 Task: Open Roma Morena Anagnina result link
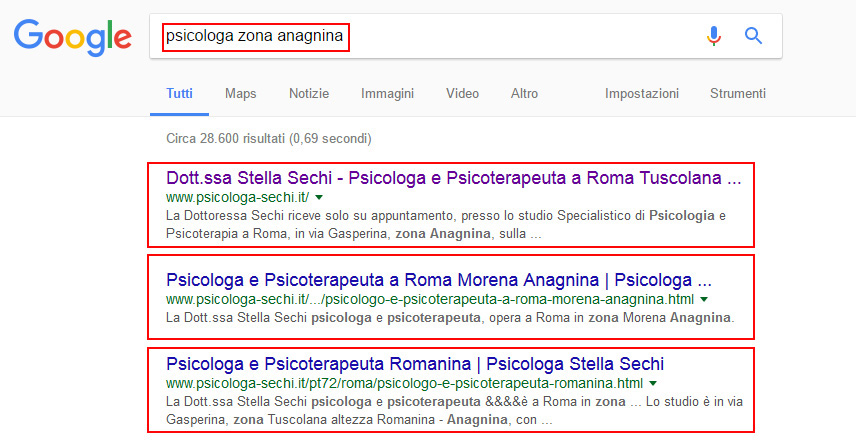[x=439, y=279]
